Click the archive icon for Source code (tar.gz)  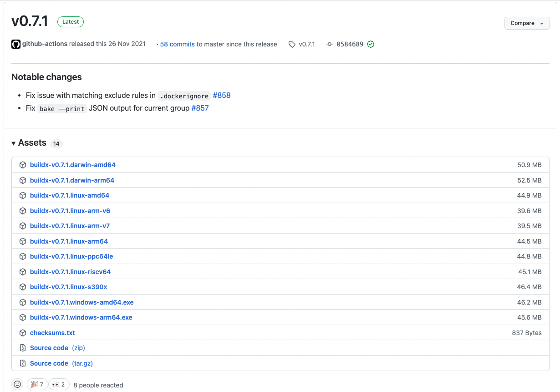[23, 363]
